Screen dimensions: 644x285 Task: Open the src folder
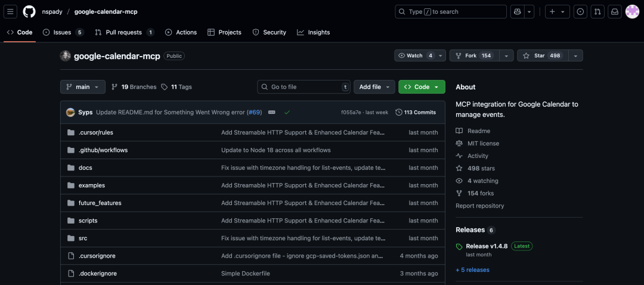click(x=83, y=238)
